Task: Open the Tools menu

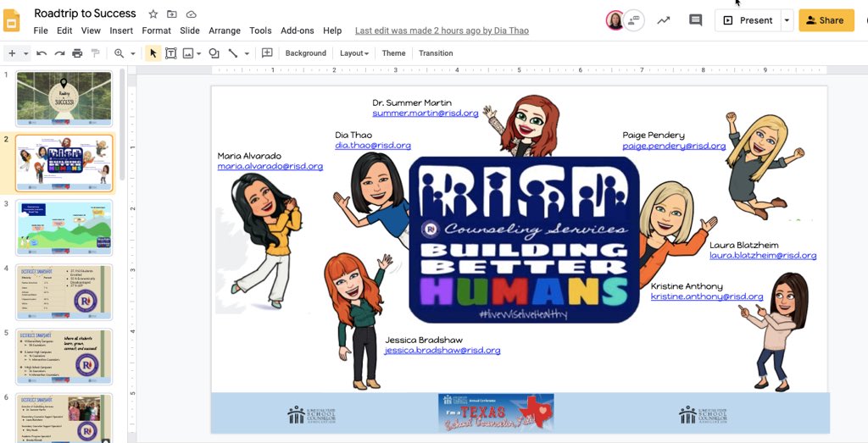Action: [x=260, y=31]
